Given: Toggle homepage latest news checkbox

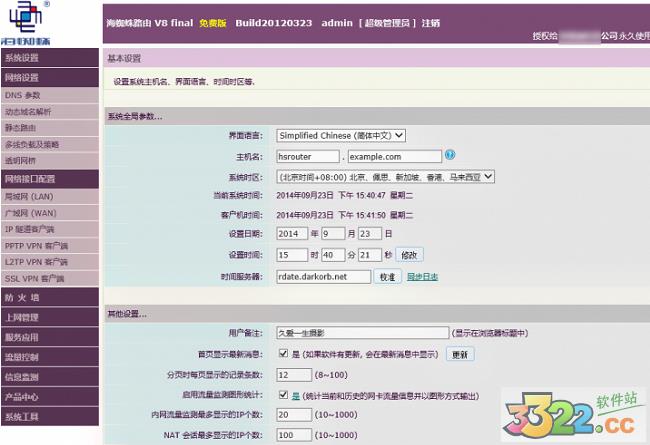Looking at the screenshot, I should tap(284, 353).
